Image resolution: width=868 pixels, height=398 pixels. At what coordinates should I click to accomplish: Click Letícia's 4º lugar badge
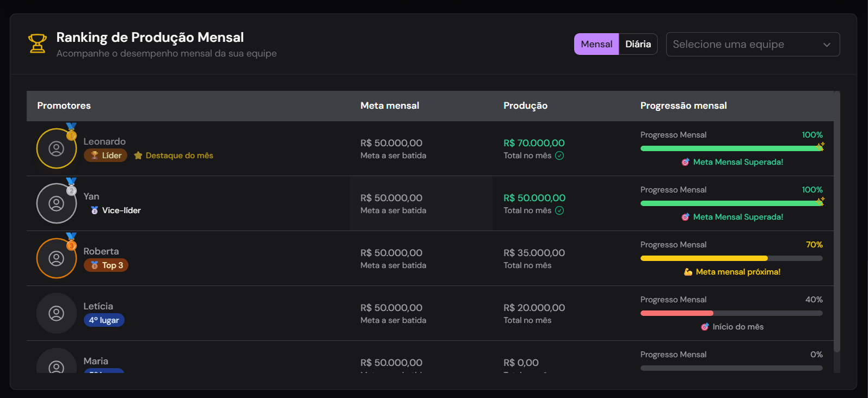pos(104,320)
